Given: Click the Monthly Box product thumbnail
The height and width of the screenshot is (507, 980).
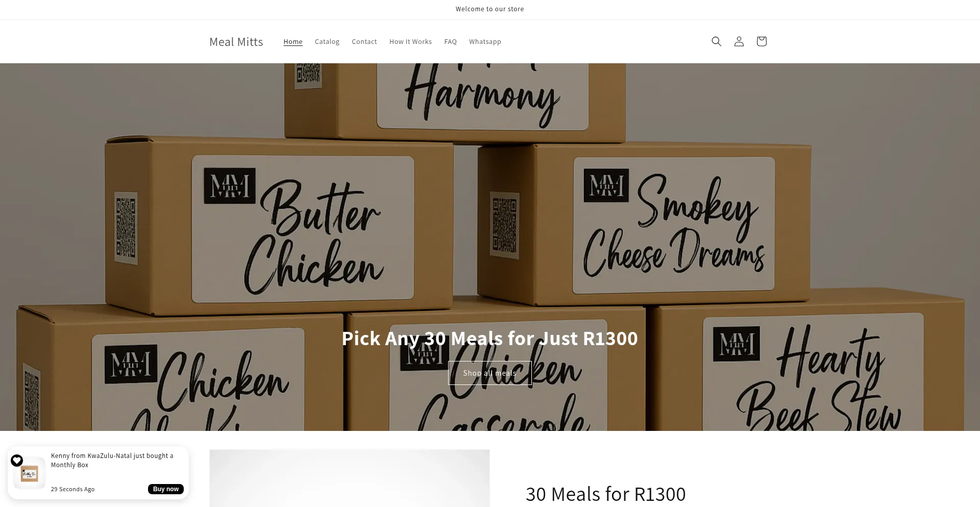Looking at the screenshot, I should click(x=30, y=473).
